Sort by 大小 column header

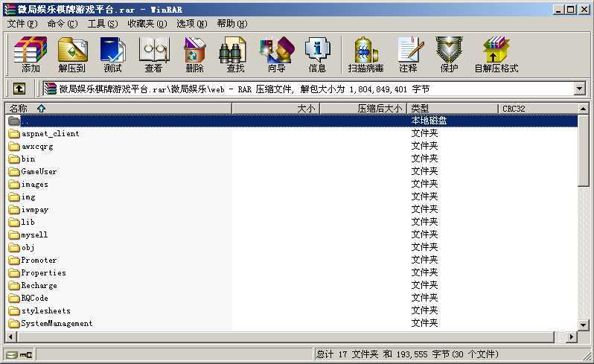click(275, 109)
